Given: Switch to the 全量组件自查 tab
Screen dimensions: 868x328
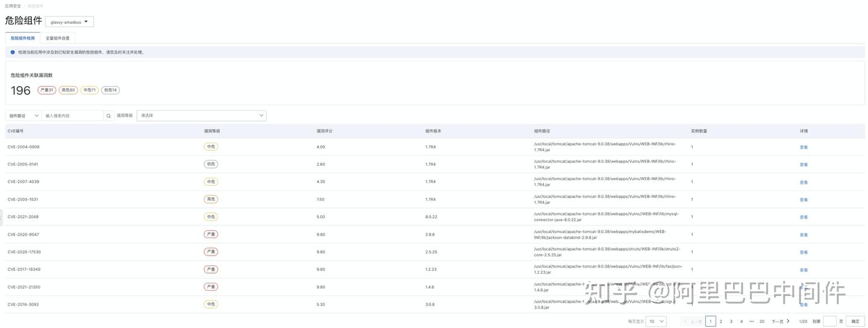Looking at the screenshot, I should 58,38.
